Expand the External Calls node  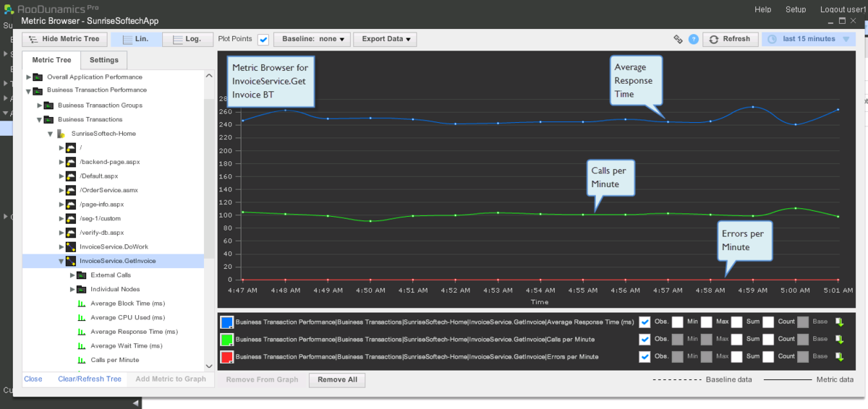[x=72, y=275]
